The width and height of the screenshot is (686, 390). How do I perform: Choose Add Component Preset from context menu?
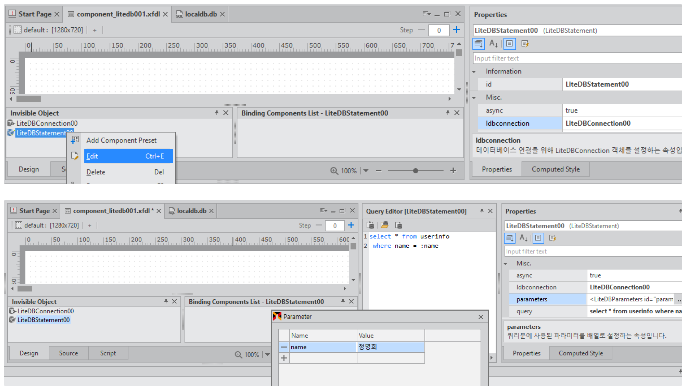(121, 141)
